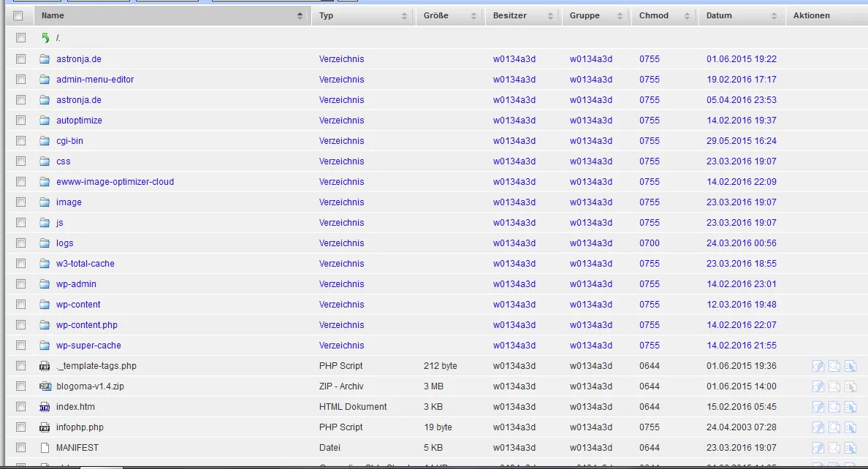Click the ZIP file icon for blogoma-v1.4.zip
The image size is (868, 469).
[x=45, y=386]
